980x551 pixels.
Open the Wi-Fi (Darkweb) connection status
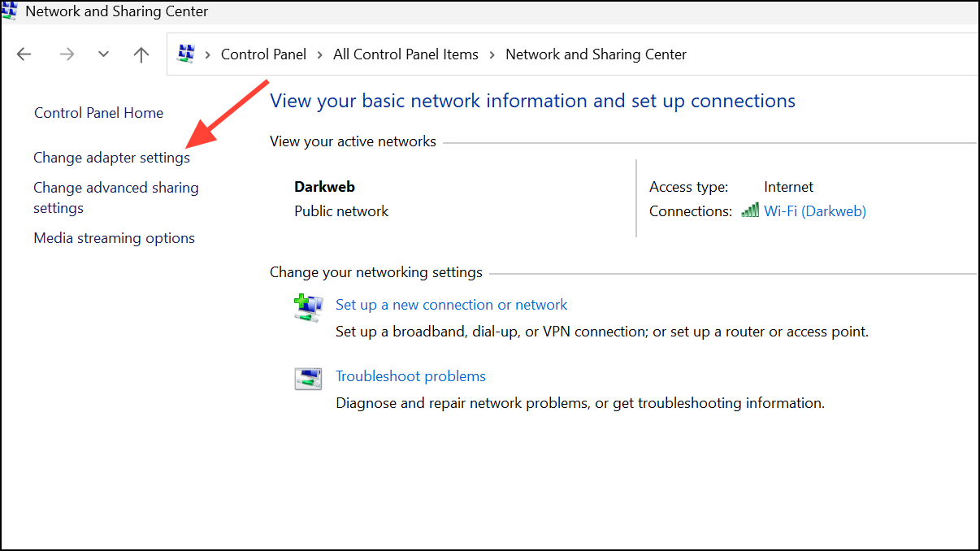[815, 210]
